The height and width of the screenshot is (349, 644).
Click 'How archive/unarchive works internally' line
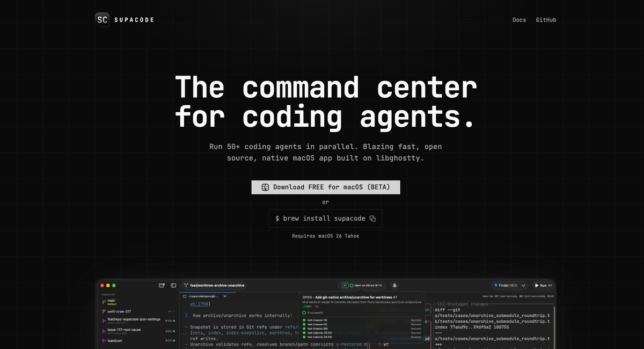(x=239, y=316)
